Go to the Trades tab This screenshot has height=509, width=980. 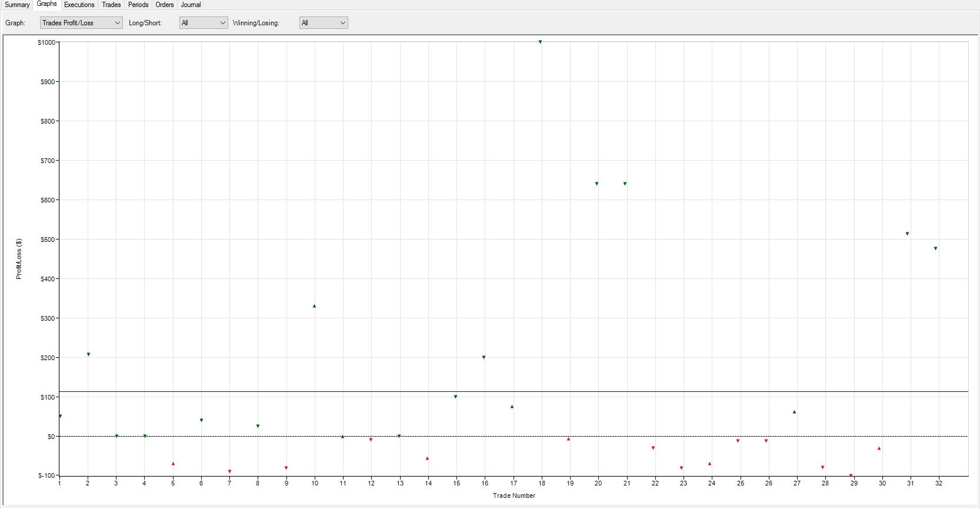111,5
